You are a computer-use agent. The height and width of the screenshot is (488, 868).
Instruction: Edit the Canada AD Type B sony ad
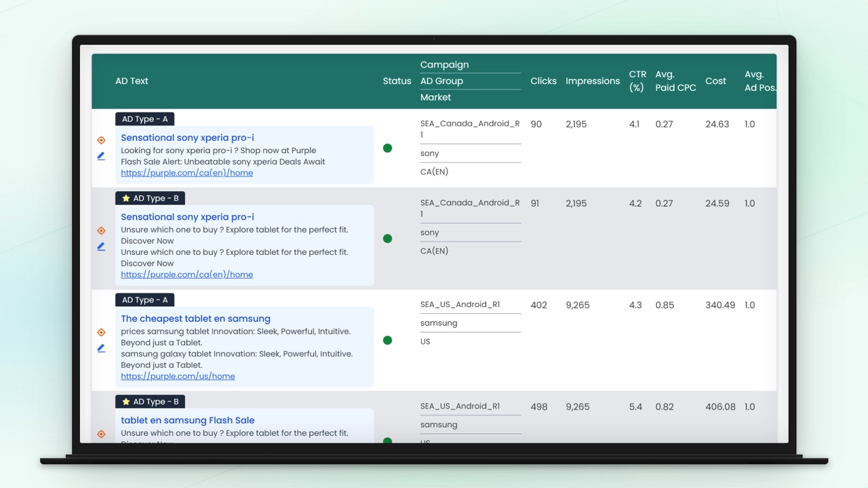101,247
